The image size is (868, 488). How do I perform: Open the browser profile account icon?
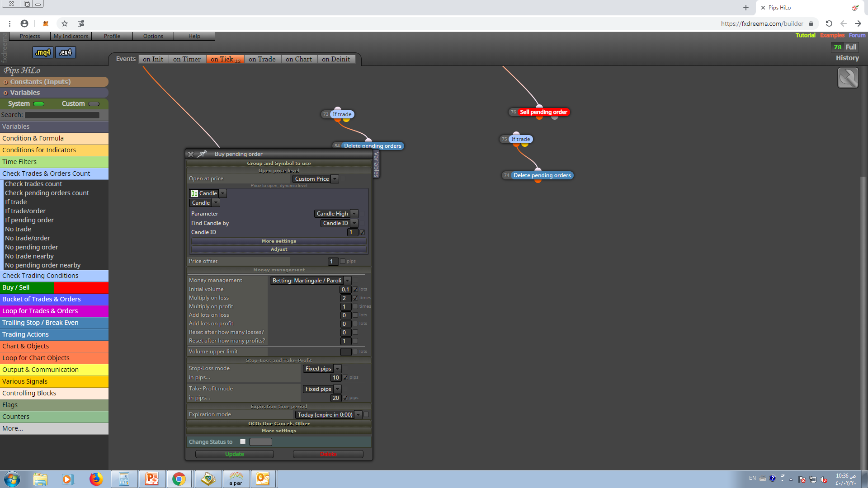tap(24, 23)
